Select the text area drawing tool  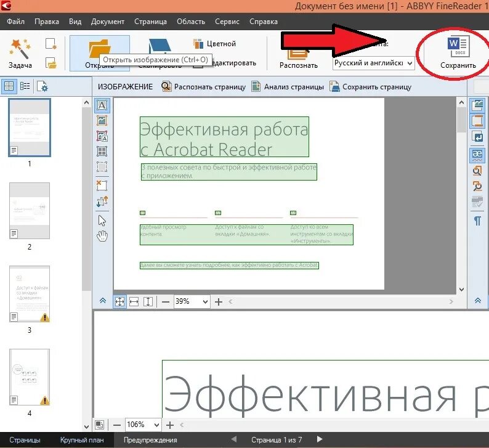[102, 105]
